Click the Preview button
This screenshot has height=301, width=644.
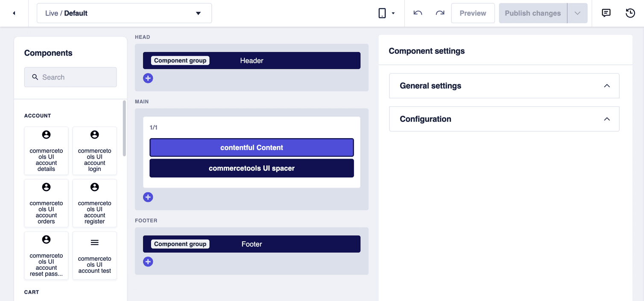(x=473, y=13)
